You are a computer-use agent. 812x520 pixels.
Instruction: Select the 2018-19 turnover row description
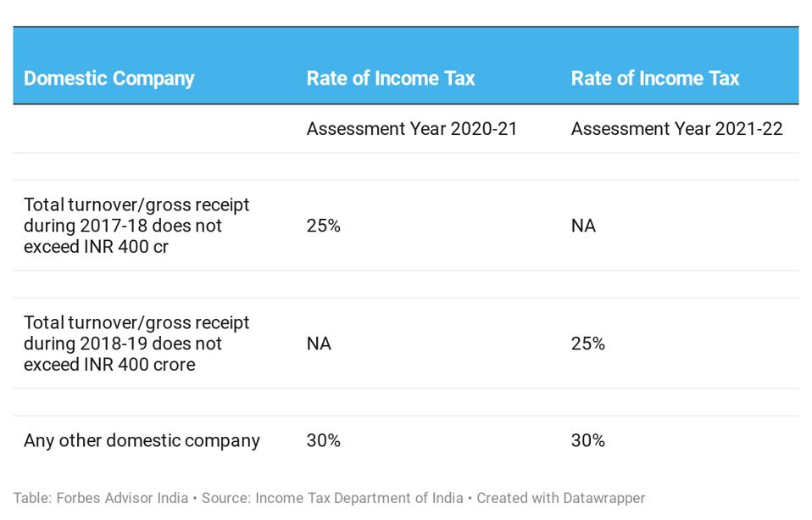(136, 344)
